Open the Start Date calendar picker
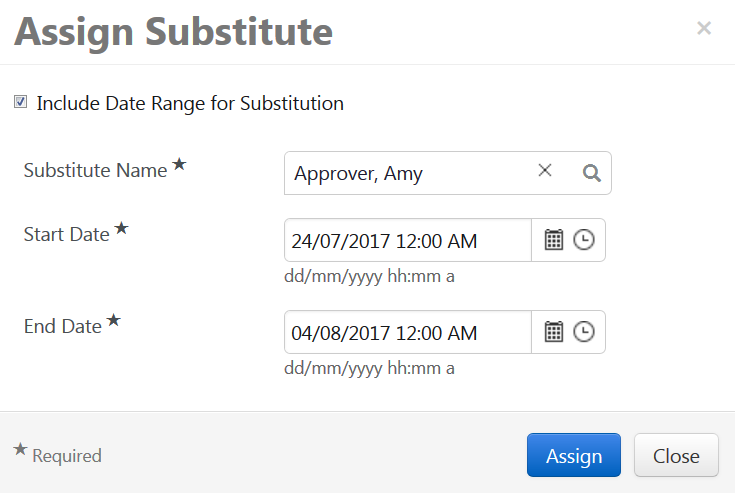735x493 pixels. click(553, 240)
